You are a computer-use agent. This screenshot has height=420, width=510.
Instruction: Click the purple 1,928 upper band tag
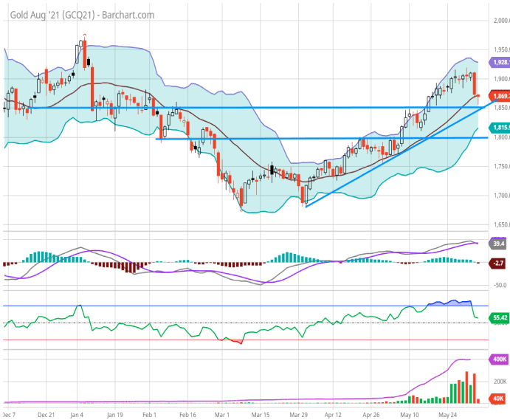pyautogui.click(x=496, y=63)
